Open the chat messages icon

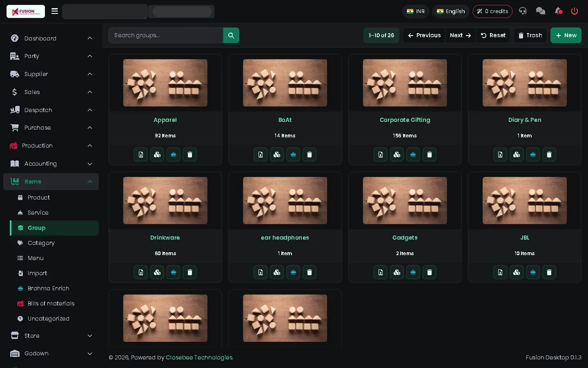[x=541, y=11]
